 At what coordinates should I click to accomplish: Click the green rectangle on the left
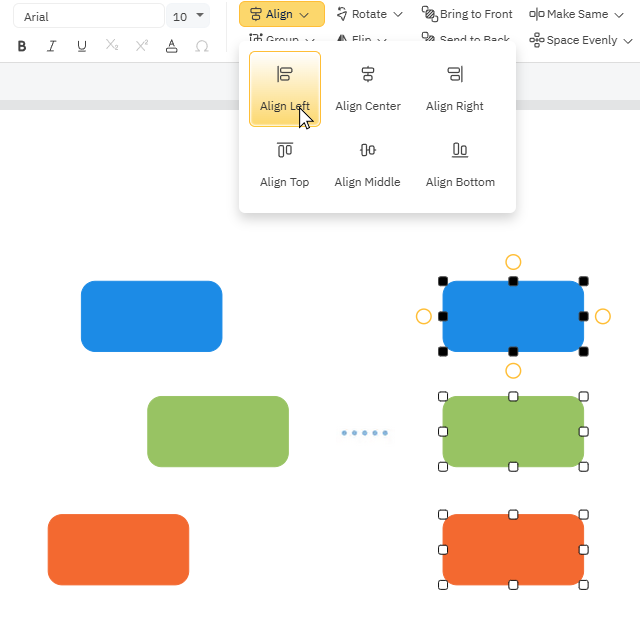tap(218, 431)
